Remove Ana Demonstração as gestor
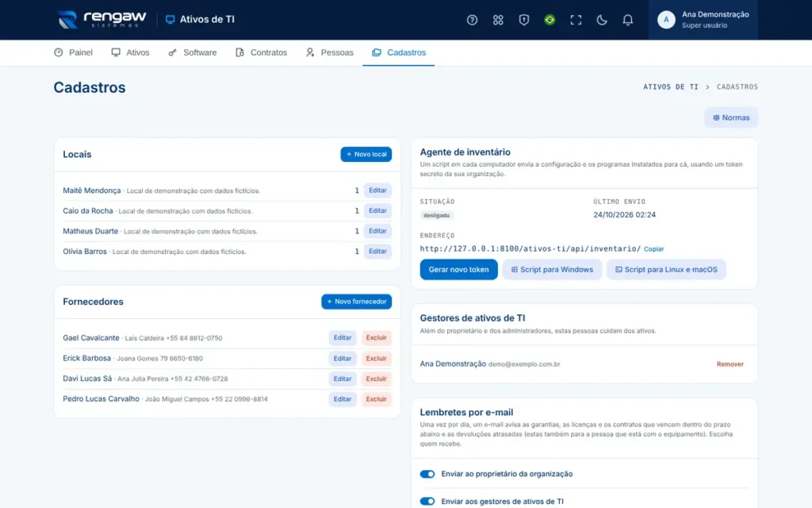 [730, 364]
